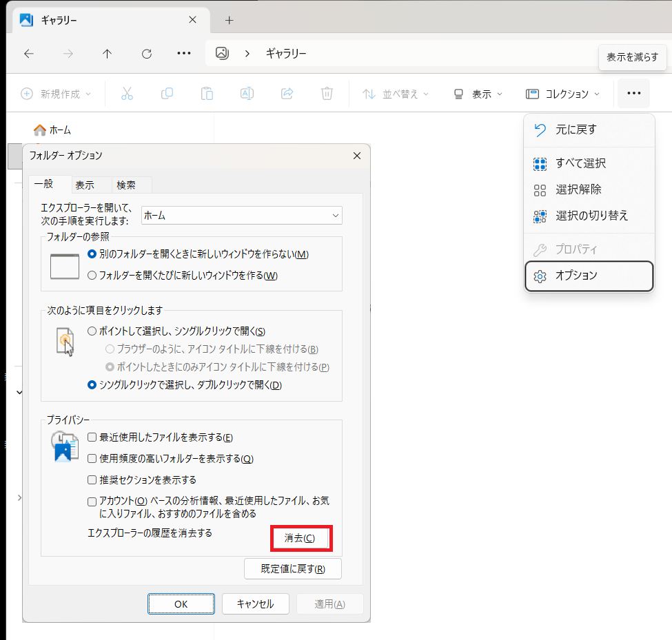Screen dimensions: 672x640
Task: Choose 元に戻す from the menu
Action: point(589,130)
